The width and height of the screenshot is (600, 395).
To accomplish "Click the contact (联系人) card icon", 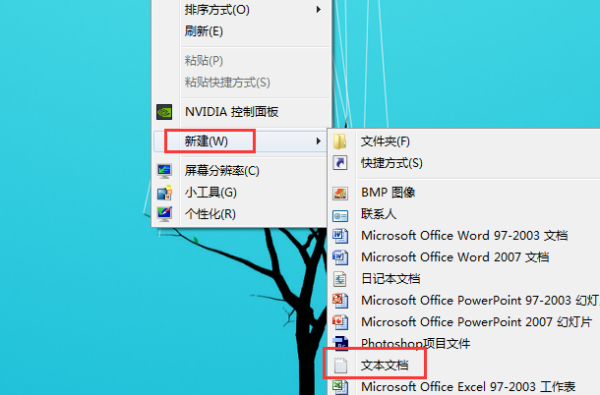I will [x=340, y=215].
